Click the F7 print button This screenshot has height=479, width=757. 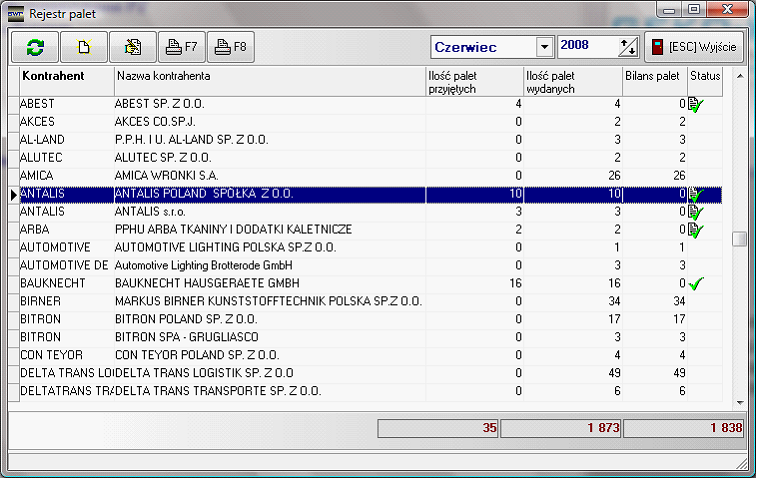[x=181, y=47]
